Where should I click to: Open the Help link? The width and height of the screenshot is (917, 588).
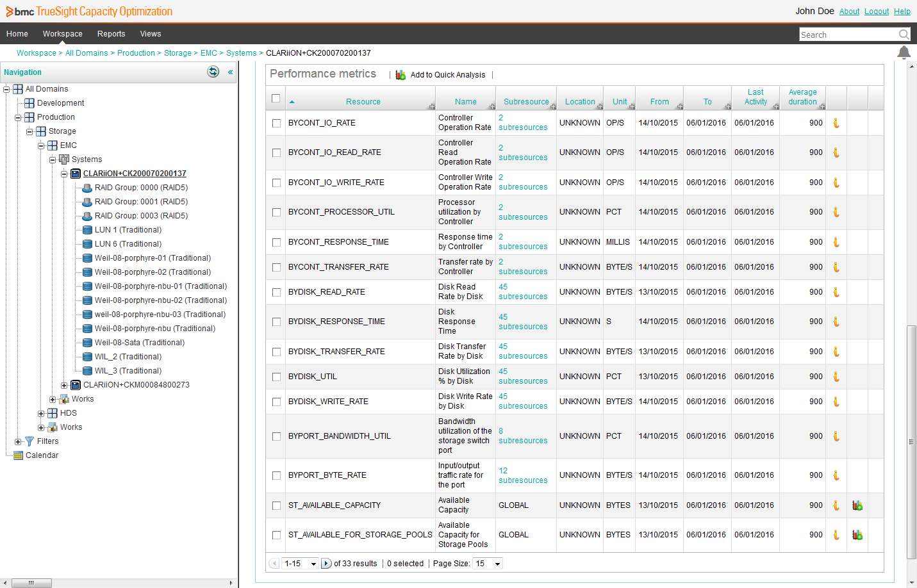pos(902,12)
